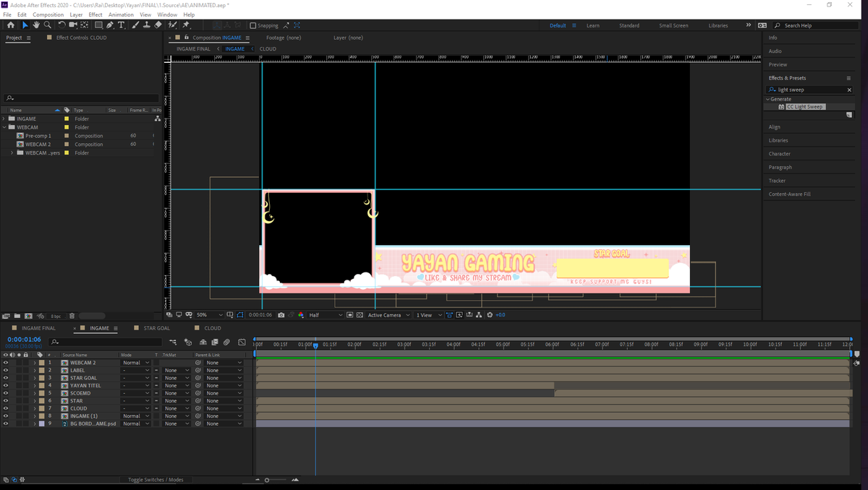This screenshot has height=490, width=868.
Task: Open the Composition menu
Action: 48,14
